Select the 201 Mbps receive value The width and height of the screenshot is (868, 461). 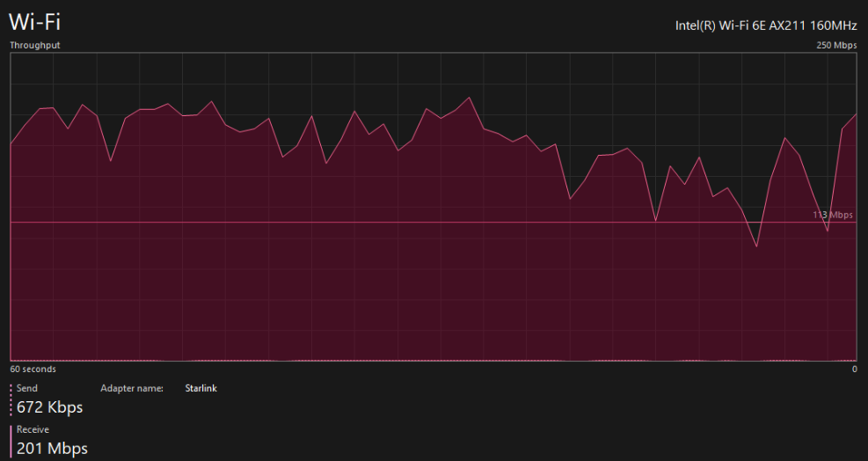tap(52, 449)
